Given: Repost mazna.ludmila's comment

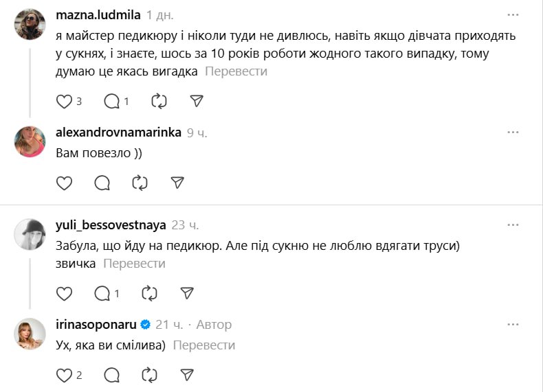Looking at the screenshot, I should pyautogui.click(x=159, y=102).
